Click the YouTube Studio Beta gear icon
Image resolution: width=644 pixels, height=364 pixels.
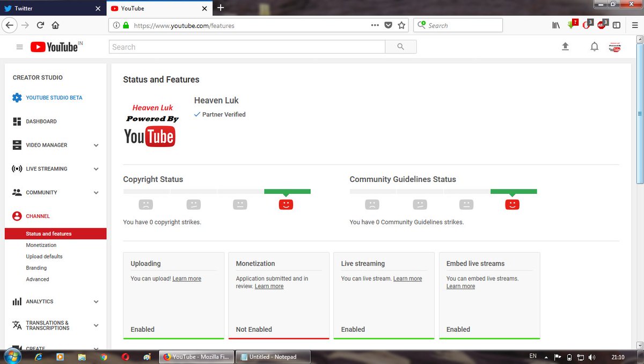pos(17,98)
